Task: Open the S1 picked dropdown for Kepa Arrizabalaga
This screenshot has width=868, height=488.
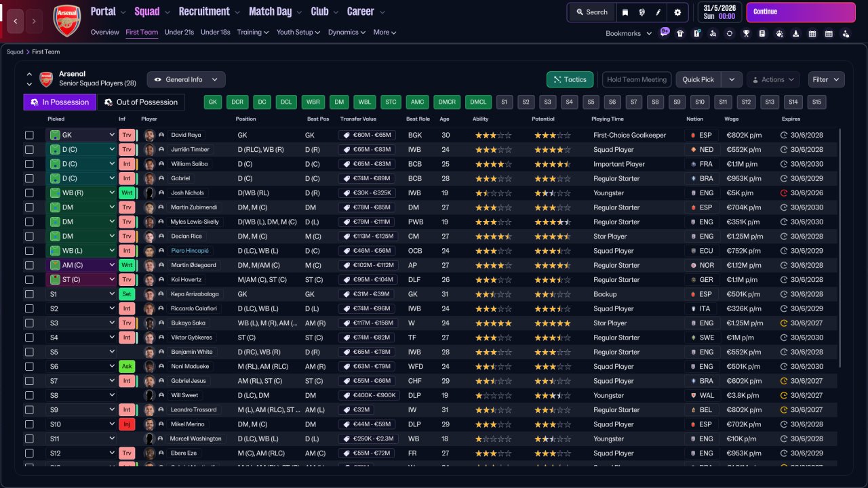Action: pos(81,294)
